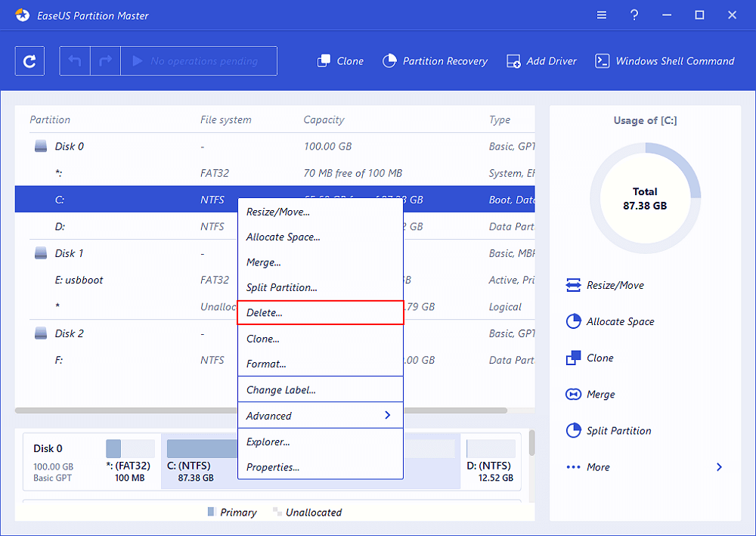The height and width of the screenshot is (536, 756).
Task: Click the Add Driver icon
Action: pyautogui.click(x=541, y=61)
